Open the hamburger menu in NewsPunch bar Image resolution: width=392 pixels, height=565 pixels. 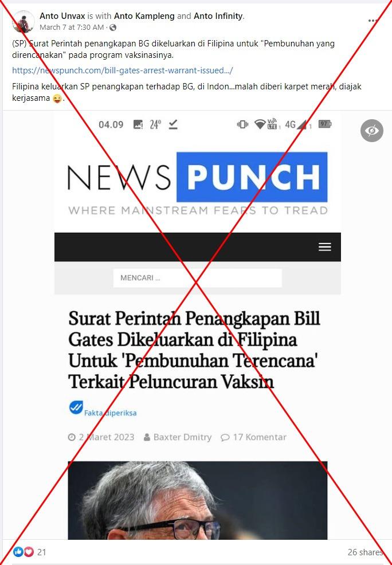[x=324, y=247]
